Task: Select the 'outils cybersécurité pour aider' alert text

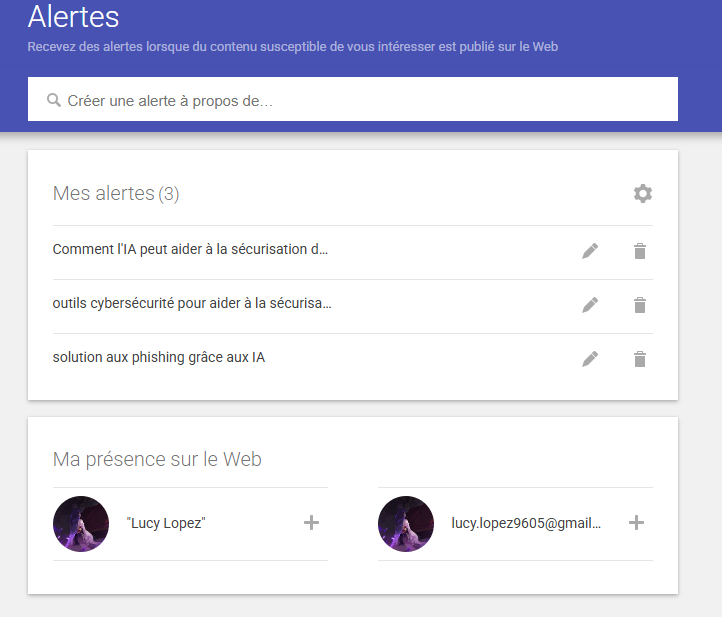Action: coord(191,303)
